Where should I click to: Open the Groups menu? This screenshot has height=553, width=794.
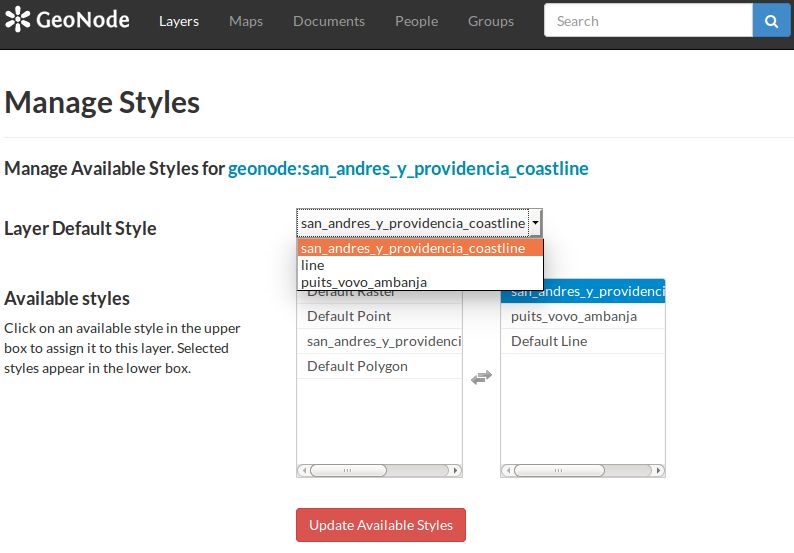(491, 21)
